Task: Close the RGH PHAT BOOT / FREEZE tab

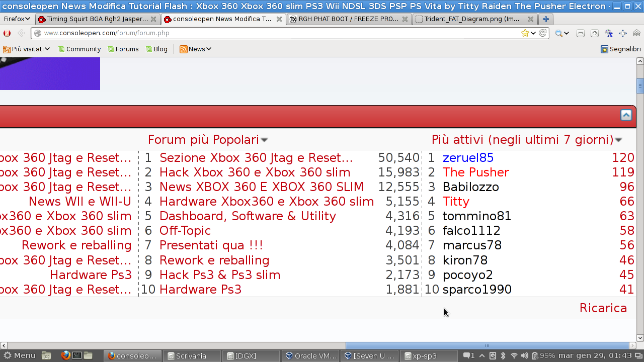Action: pos(405,19)
